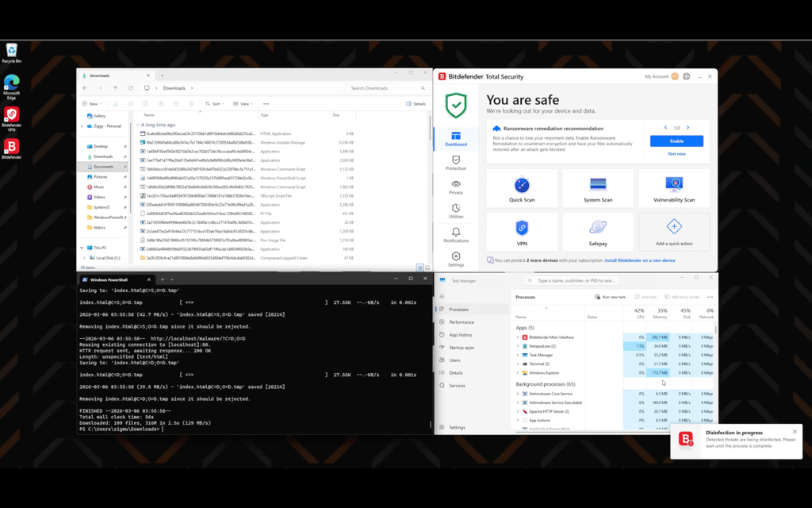Toggle Details pane in File Explorer
Screen dimensions: 812x508
pyautogui.click(x=416, y=104)
